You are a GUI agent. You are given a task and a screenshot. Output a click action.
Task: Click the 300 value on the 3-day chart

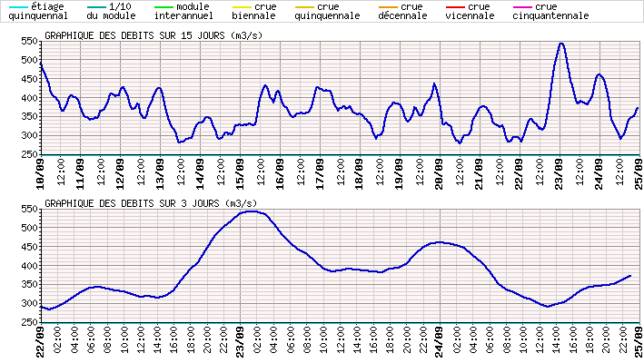coord(30,303)
